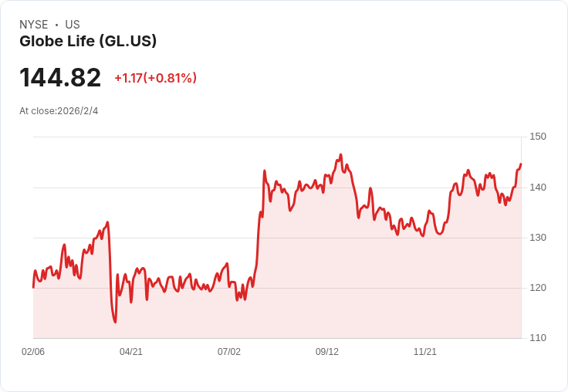Select the 11/21 date axis marker

(x=425, y=351)
